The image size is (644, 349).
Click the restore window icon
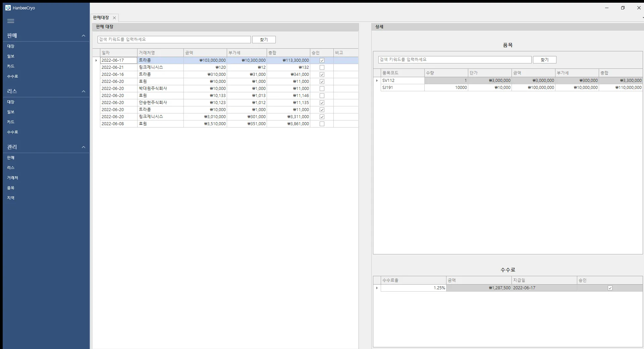pos(623,8)
